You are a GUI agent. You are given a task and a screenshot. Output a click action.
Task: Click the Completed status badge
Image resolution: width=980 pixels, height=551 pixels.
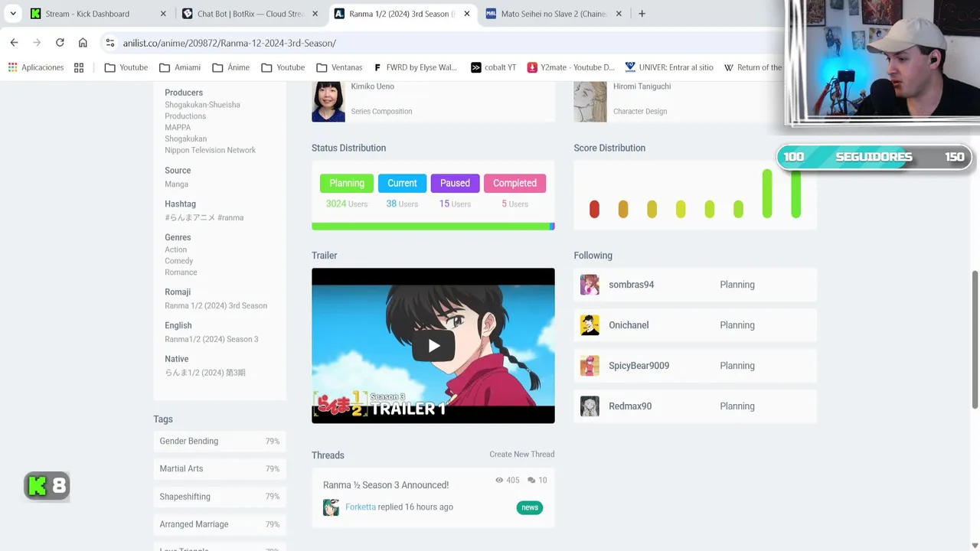pos(514,183)
